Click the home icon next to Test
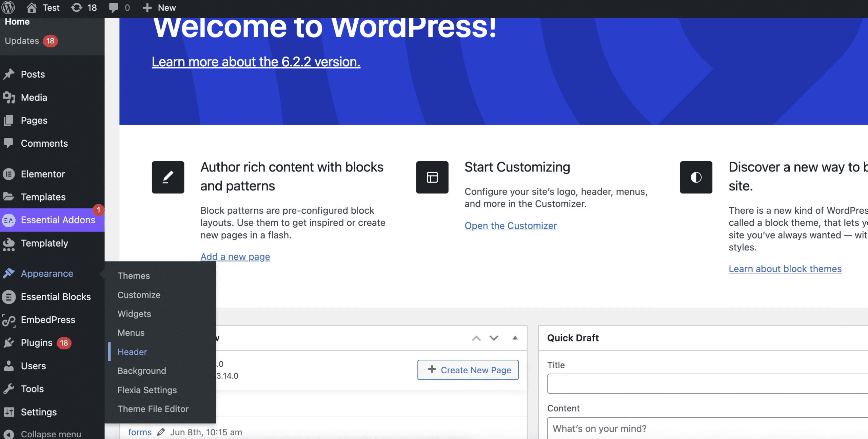This screenshot has width=868, height=439. point(32,7)
